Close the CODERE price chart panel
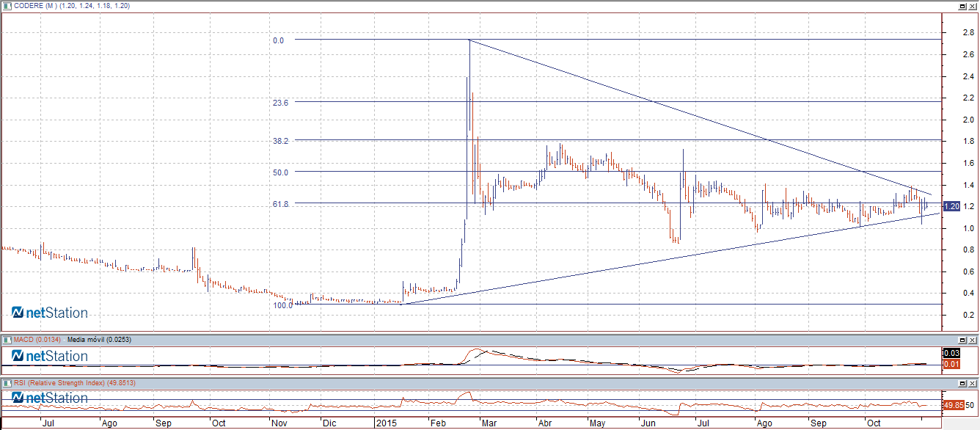 [x=971, y=6]
